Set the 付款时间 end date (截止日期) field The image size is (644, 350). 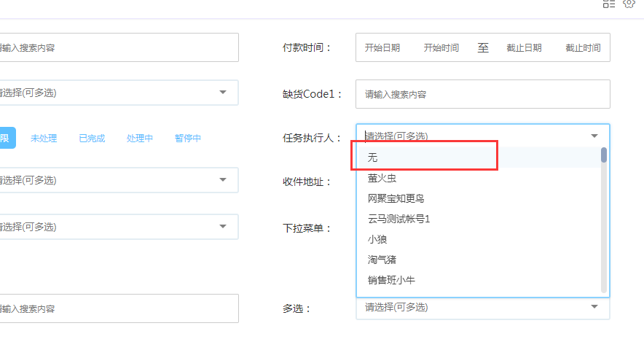click(x=524, y=48)
